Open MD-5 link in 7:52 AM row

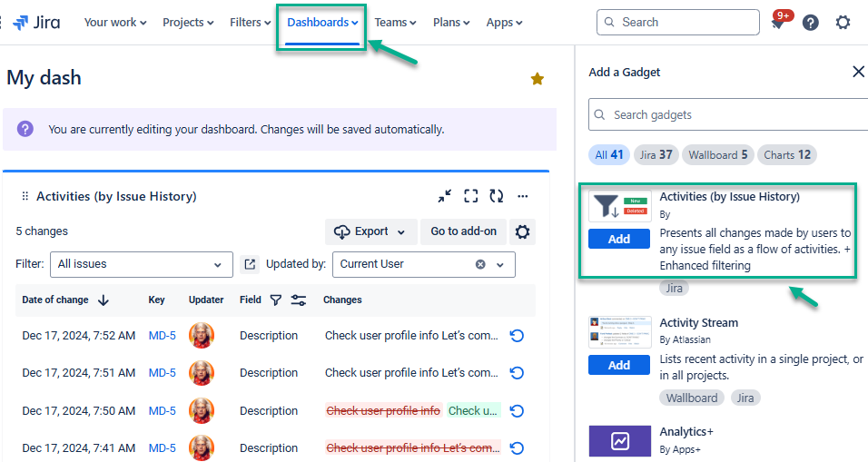click(163, 336)
